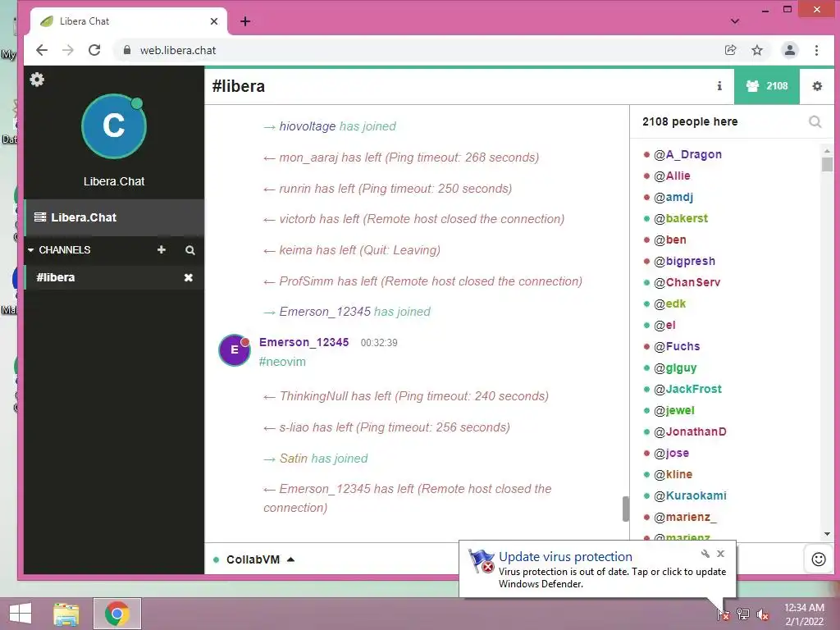Close the #libera channel with X icon
This screenshot has height=630, width=840.
[x=189, y=277]
